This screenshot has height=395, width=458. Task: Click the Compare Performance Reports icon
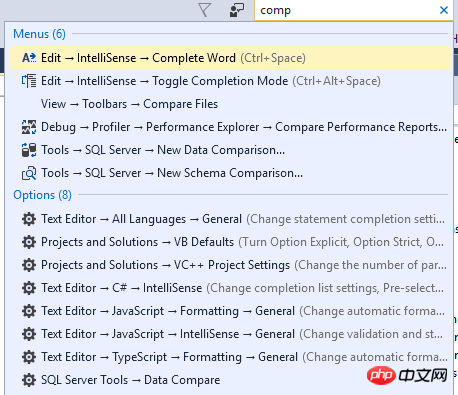(x=29, y=127)
